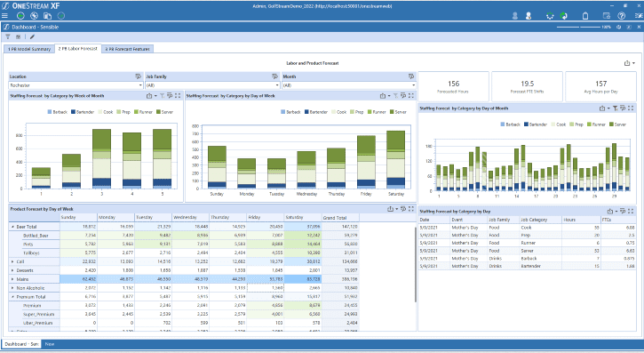Click the green refresh application icon

(x=564, y=16)
